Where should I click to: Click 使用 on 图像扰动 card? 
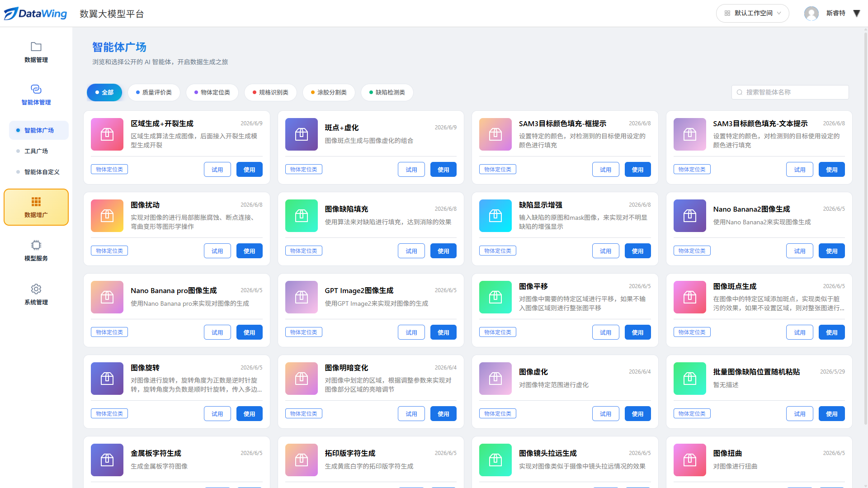[x=250, y=251]
